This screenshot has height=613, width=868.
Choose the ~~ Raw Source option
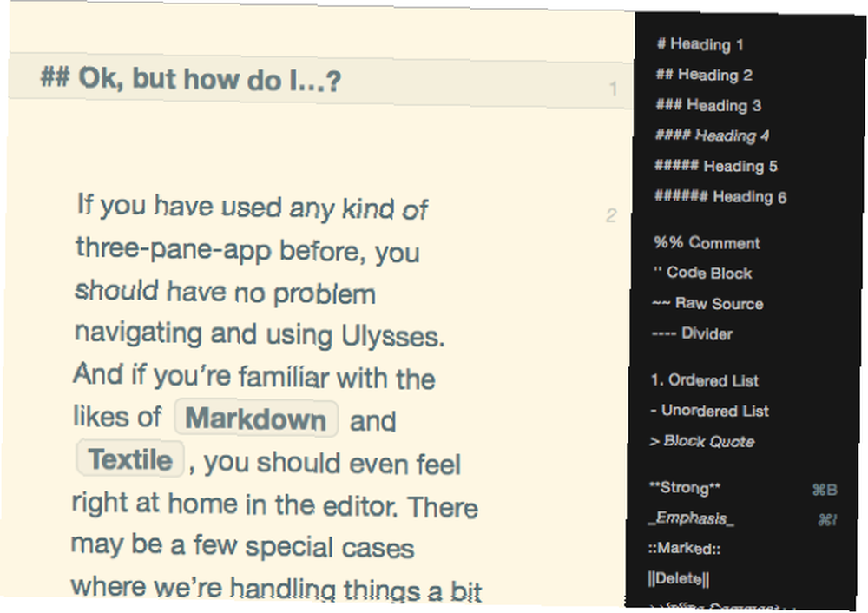pos(707,303)
